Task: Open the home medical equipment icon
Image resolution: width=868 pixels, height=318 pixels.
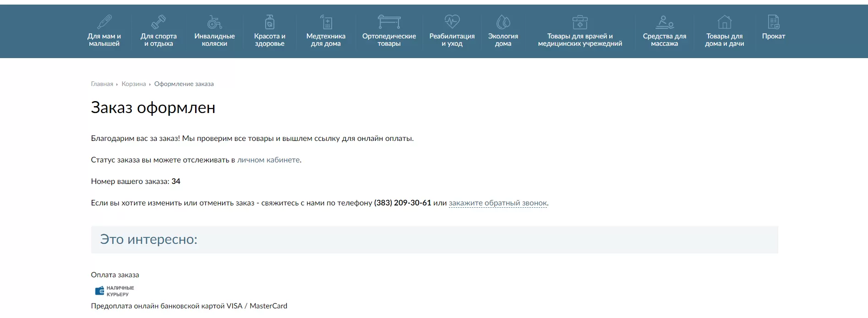Action: click(326, 22)
